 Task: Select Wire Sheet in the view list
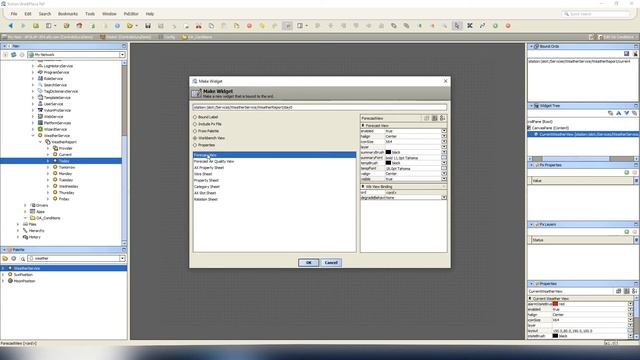tap(203, 174)
